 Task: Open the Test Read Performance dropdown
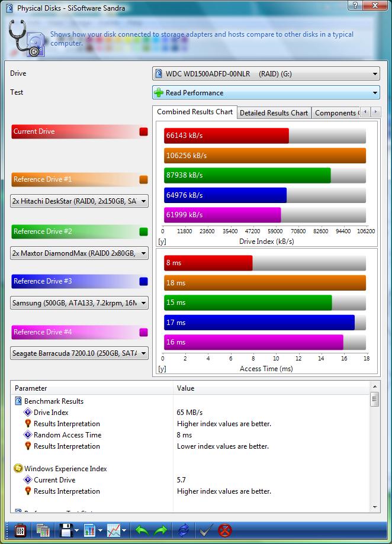(x=266, y=92)
